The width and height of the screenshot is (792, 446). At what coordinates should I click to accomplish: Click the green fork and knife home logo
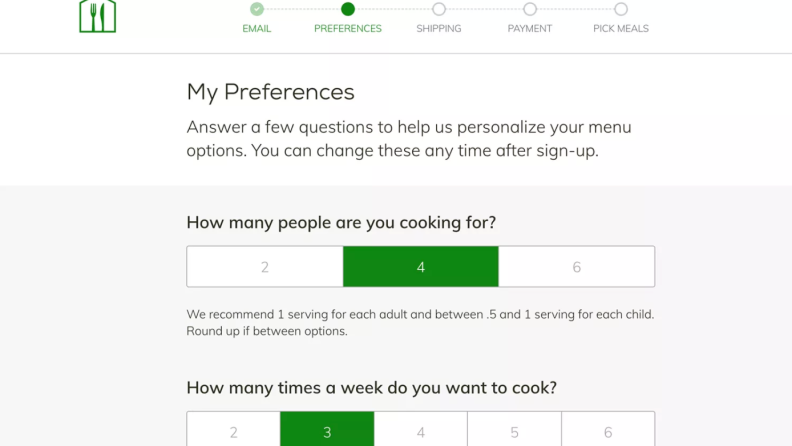coord(97,16)
